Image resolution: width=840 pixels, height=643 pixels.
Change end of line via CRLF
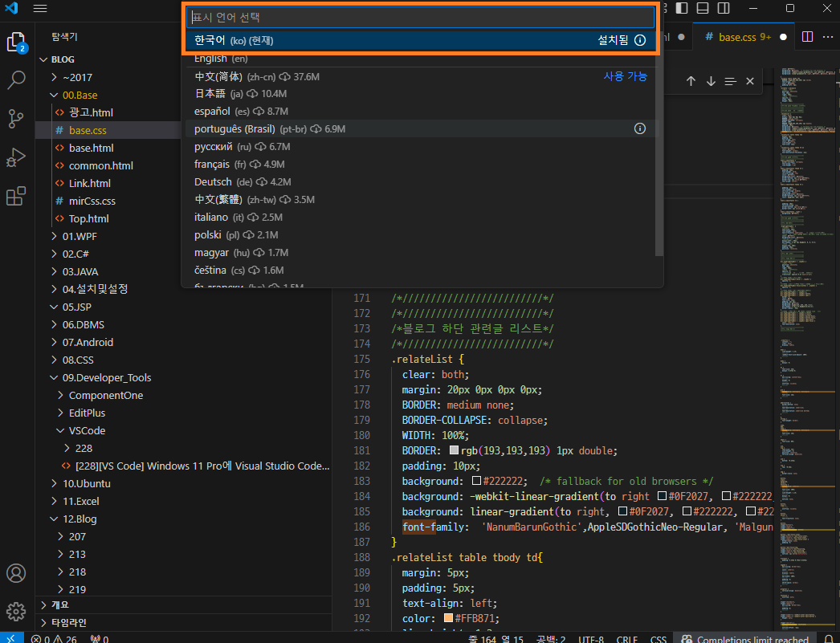click(x=626, y=639)
